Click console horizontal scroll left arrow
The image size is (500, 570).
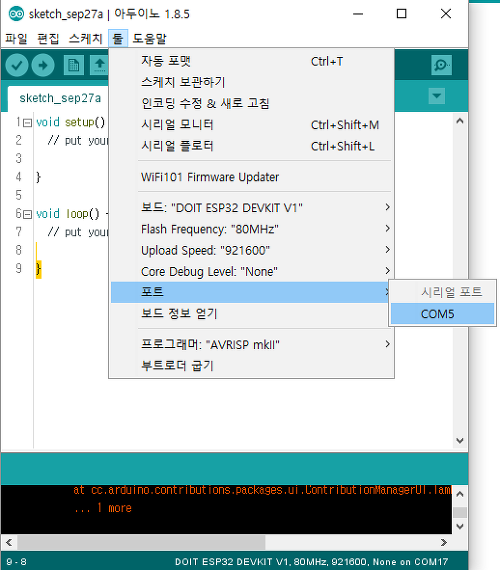point(9,543)
